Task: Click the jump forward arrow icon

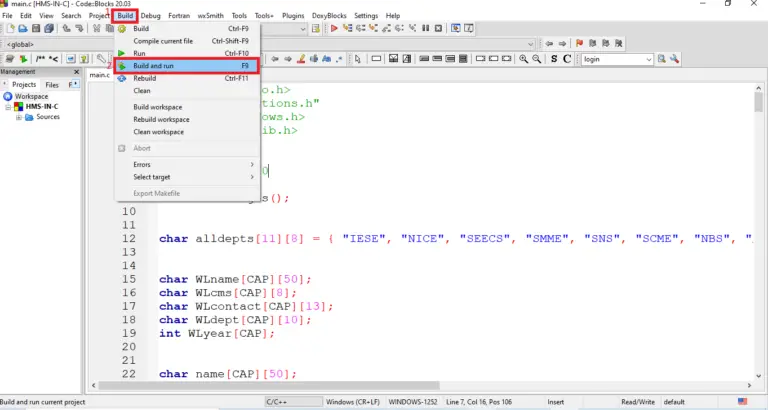Action: (x=563, y=44)
